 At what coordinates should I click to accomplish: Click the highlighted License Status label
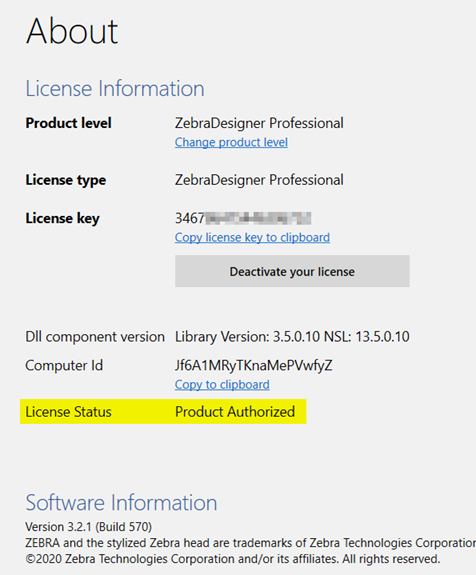click(68, 412)
